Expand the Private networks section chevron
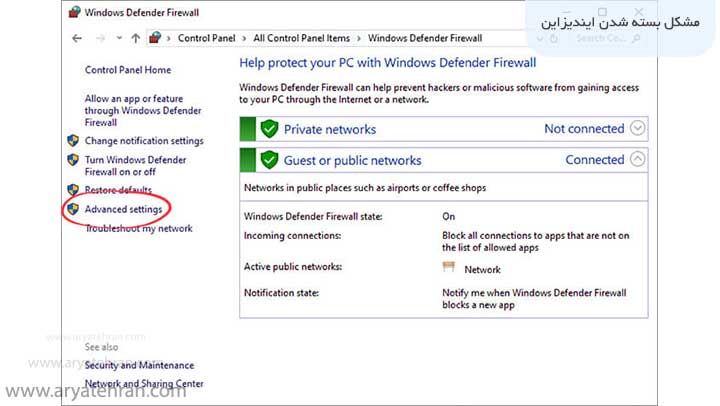Screen dimensions: 720x406 point(639,129)
